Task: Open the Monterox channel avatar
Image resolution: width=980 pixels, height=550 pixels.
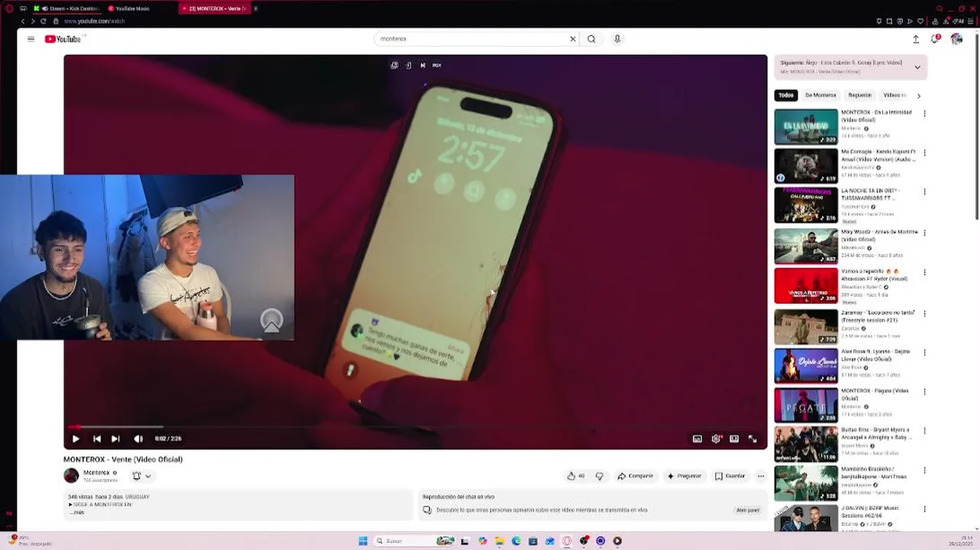Action: pyautogui.click(x=71, y=476)
